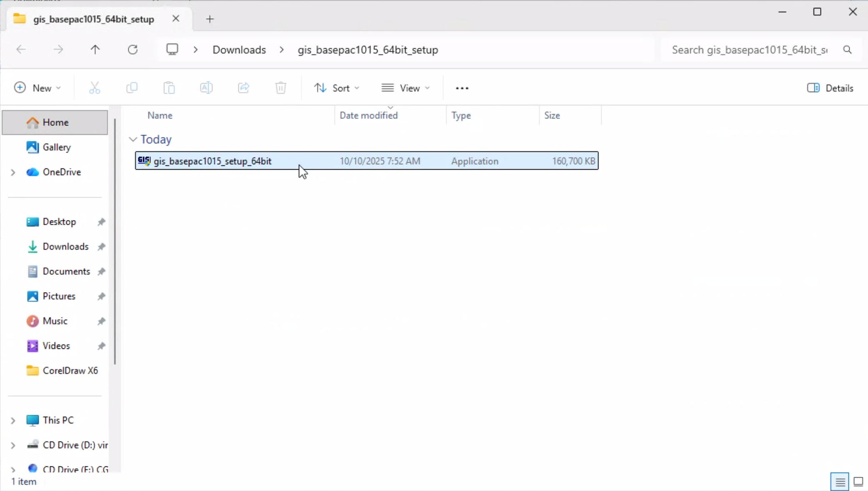Viewport: 868px width, 491px height.
Task: Switch to large icons layout in status bar
Action: tap(858, 481)
